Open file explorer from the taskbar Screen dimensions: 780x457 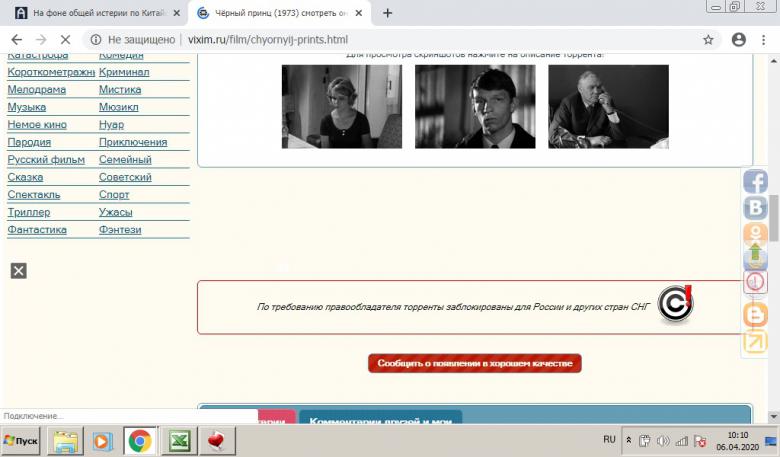[65, 441]
